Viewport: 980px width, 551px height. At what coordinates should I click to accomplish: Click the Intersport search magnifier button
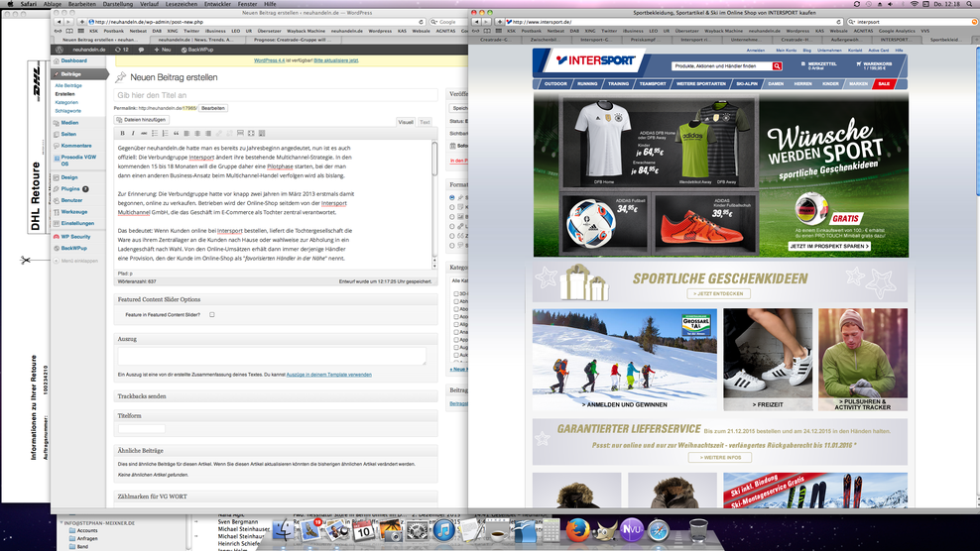point(777,66)
